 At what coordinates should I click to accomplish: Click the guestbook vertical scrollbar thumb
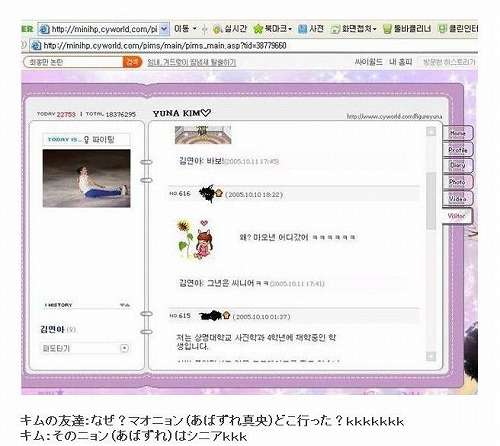(x=431, y=201)
